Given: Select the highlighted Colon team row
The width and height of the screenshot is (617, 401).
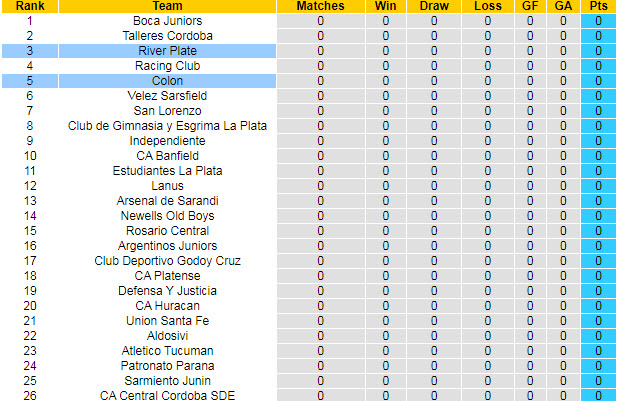Looking at the screenshot, I should 167,81.
